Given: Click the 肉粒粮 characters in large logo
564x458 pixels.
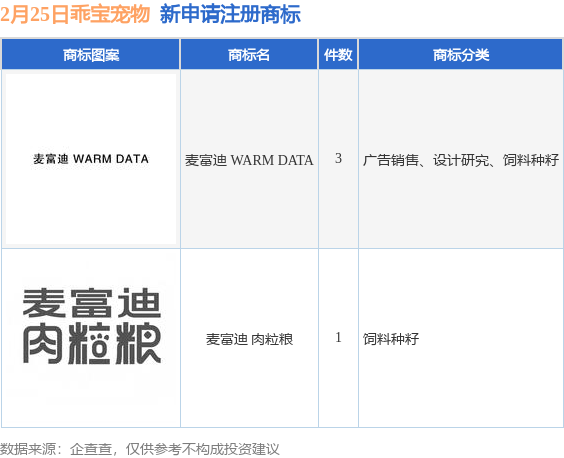Looking at the screenshot, I should coord(92,344).
